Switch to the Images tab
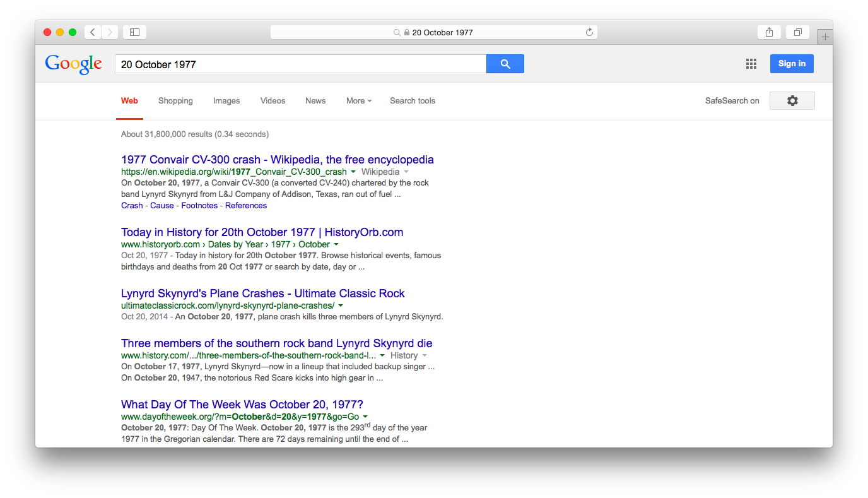Image resolution: width=868 pixels, height=498 pixels. coord(226,100)
